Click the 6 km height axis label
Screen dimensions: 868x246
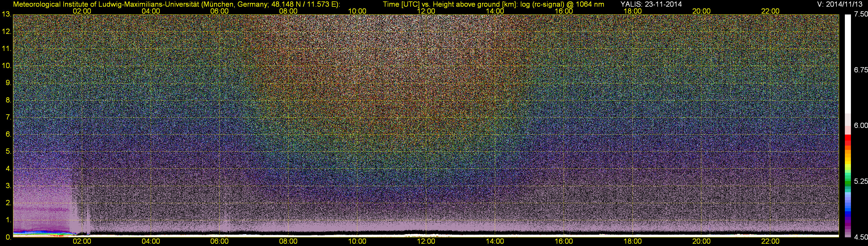(x=8, y=135)
